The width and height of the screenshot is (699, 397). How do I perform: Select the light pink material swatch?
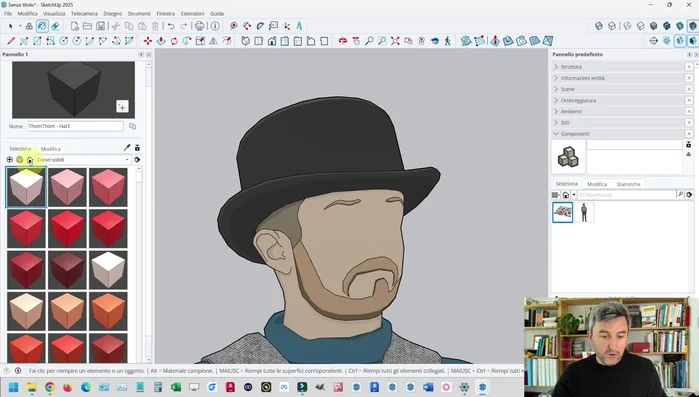67,187
